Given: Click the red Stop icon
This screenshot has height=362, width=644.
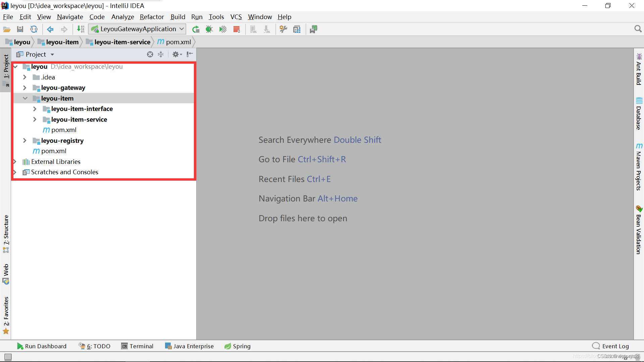Looking at the screenshot, I should click(x=236, y=29).
